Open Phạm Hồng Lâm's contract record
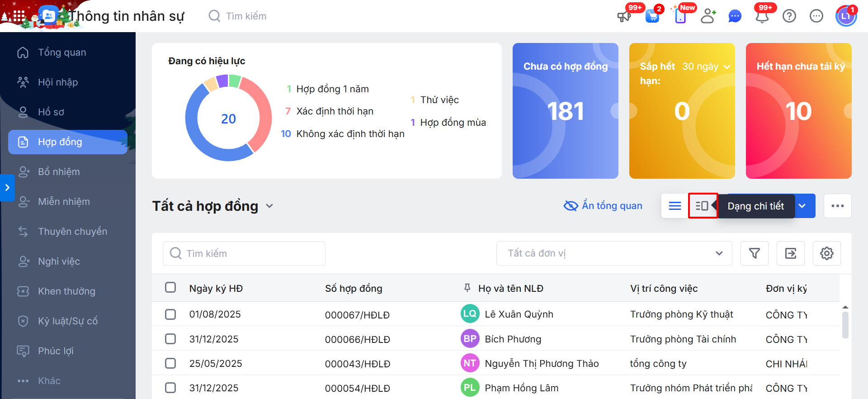The height and width of the screenshot is (399, 868). point(495,388)
